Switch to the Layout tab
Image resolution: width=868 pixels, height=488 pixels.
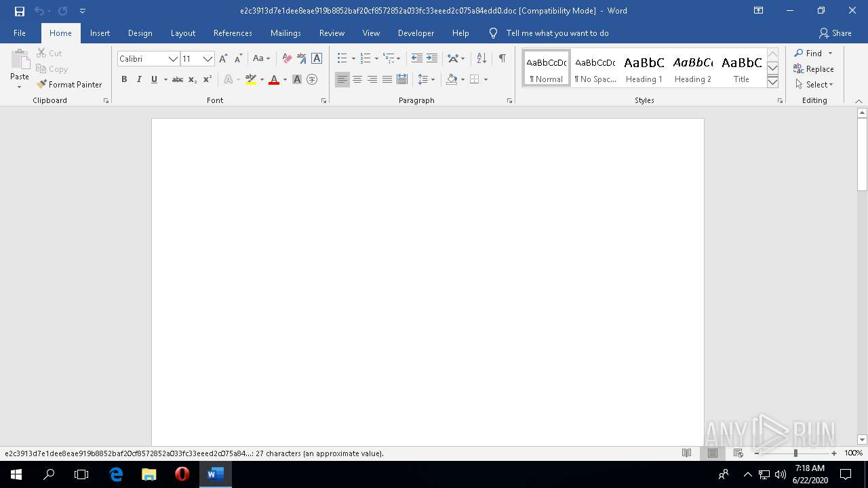183,33
